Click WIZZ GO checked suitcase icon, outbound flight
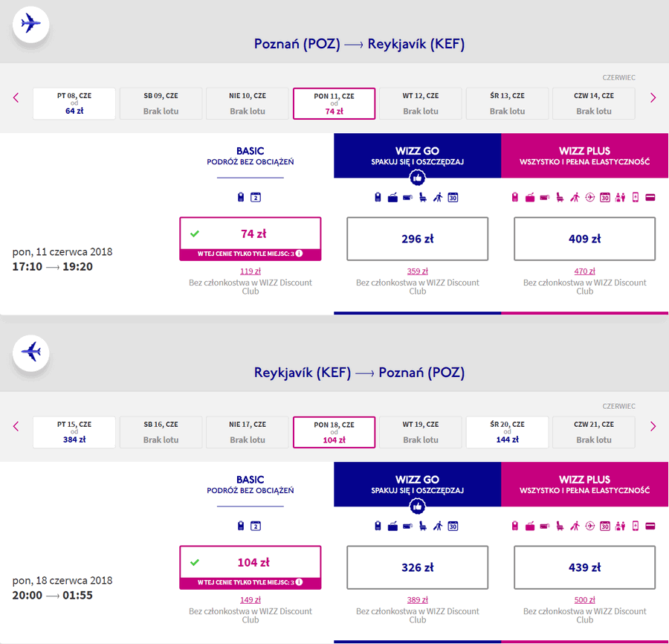Image resolution: width=669 pixels, height=644 pixels. [393, 198]
